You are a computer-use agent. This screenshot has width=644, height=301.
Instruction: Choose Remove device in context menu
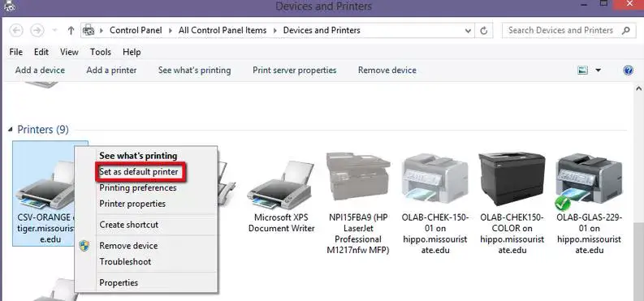click(128, 246)
